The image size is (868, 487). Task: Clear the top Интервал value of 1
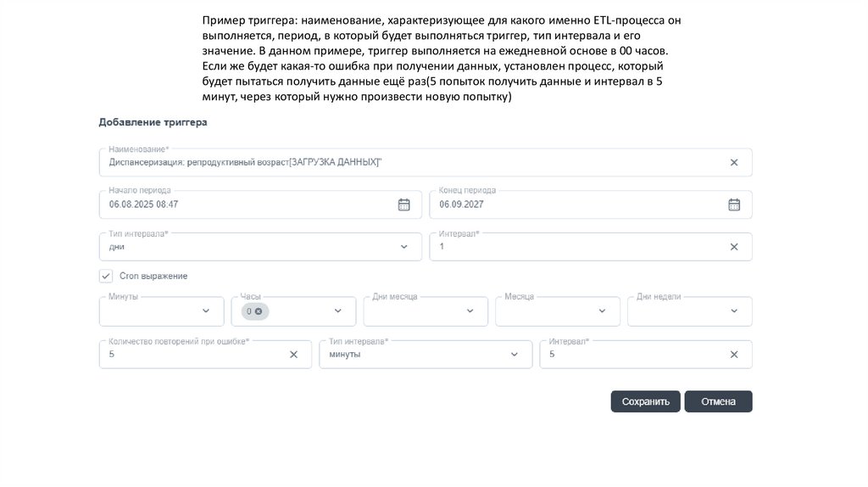(x=734, y=247)
